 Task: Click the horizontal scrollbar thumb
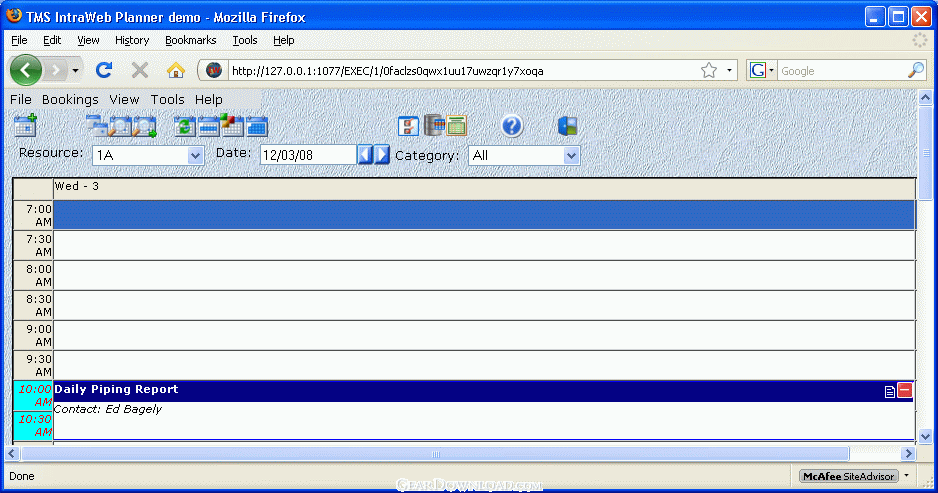(x=436, y=454)
